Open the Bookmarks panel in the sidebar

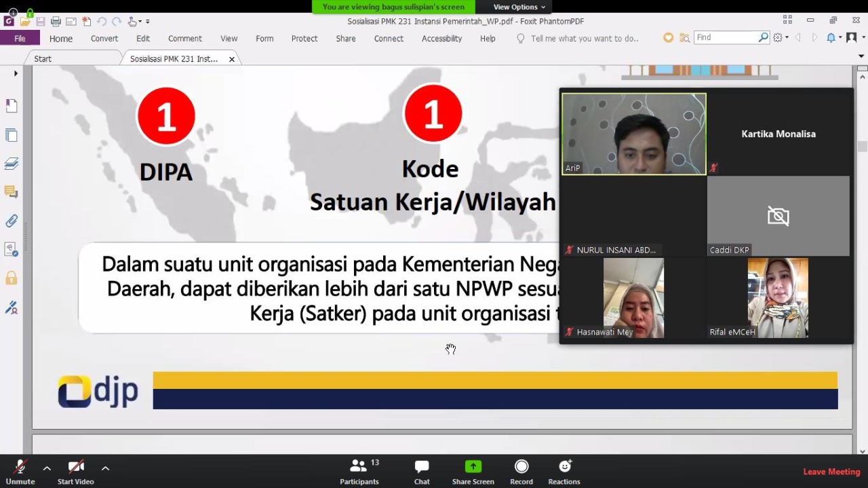click(12, 106)
